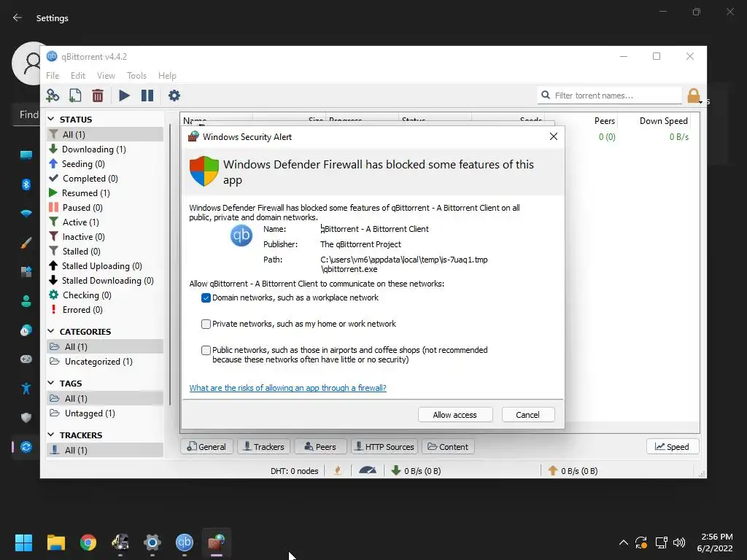Select Stalled Downloading (0) filter
Viewport: 747px width, 560px height.
click(108, 281)
